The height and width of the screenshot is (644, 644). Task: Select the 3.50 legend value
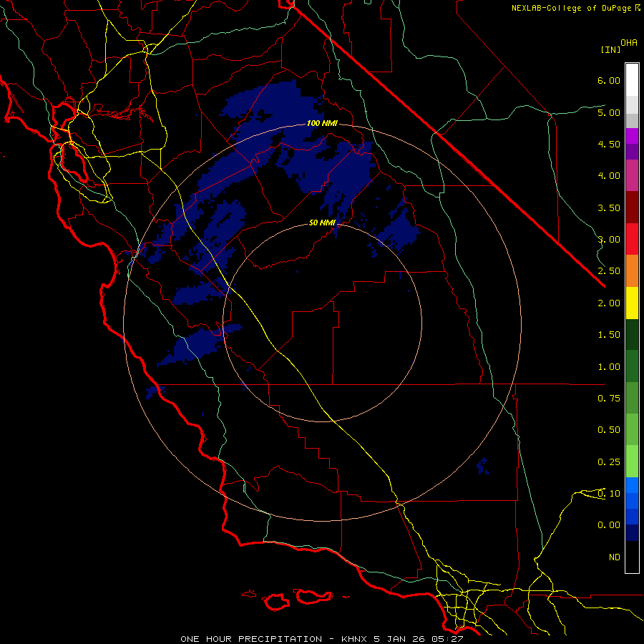(609, 208)
